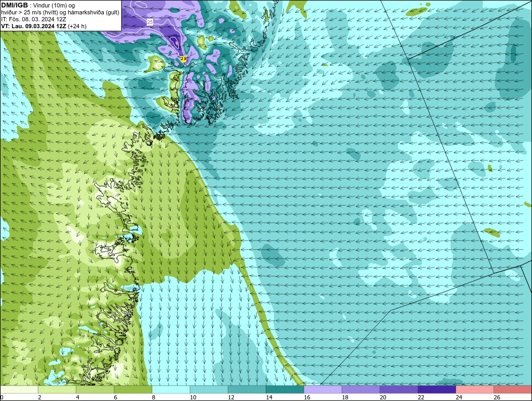The height and width of the screenshot is (401, 532).
Task: Click the 24–26 m/s pink legend swatch
Action: coord(475,389)
